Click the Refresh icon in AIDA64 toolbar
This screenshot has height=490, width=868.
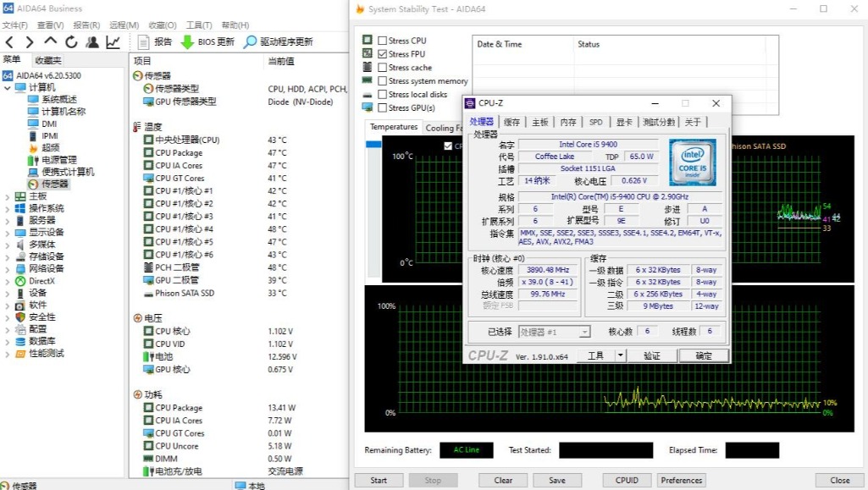tap(71, 42)
